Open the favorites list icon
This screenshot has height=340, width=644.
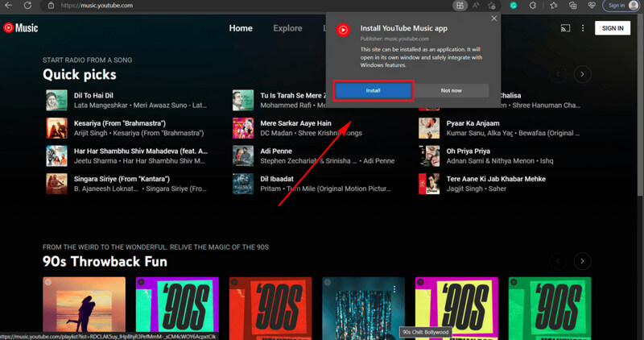554,6
